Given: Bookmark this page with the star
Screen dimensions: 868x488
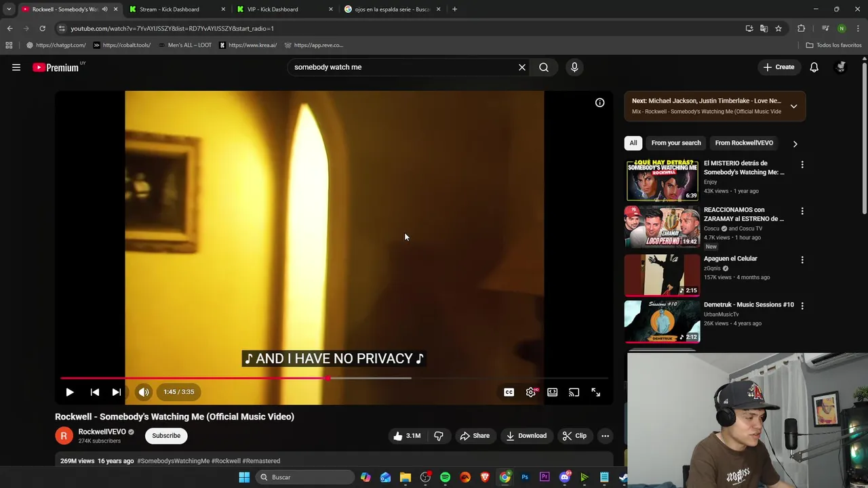Looking at the screenshot, I should (778, 28).
